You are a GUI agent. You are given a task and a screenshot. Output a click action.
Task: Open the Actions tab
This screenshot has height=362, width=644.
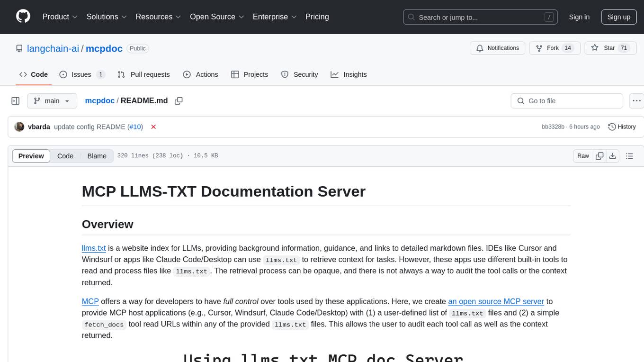[x=200, y=74]
